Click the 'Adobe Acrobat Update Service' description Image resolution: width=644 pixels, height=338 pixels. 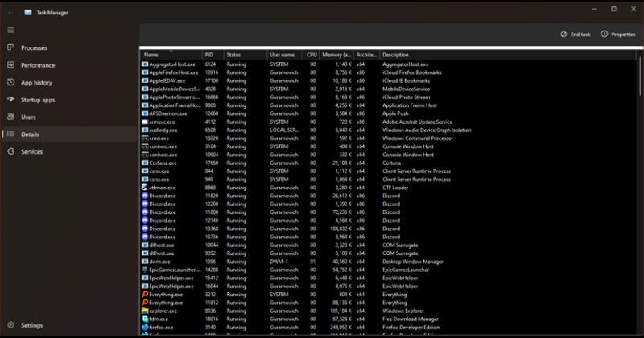point(417,122)
